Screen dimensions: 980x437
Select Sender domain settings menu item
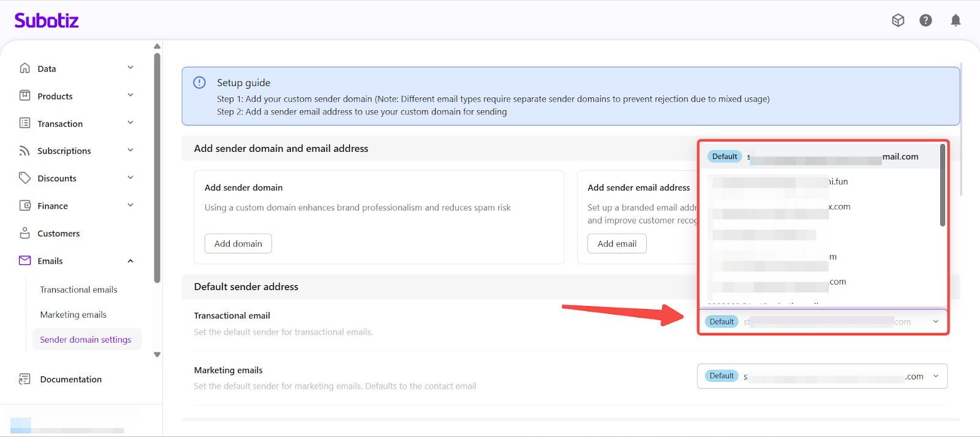pos(86,340)
